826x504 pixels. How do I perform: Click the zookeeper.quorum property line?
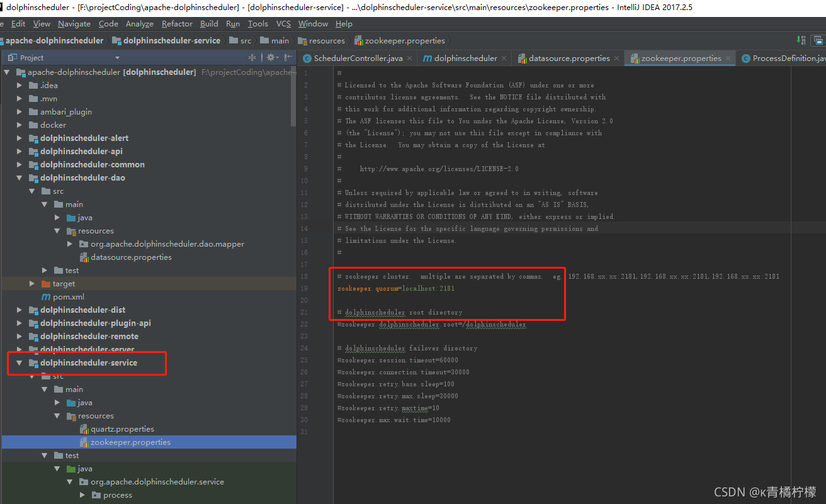click(x=396, y=288)
